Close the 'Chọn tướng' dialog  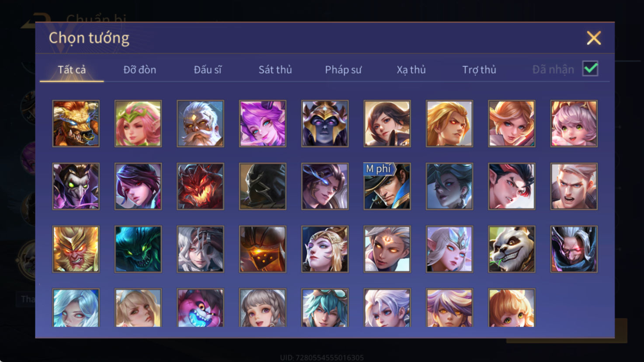[x=594, y=38]
